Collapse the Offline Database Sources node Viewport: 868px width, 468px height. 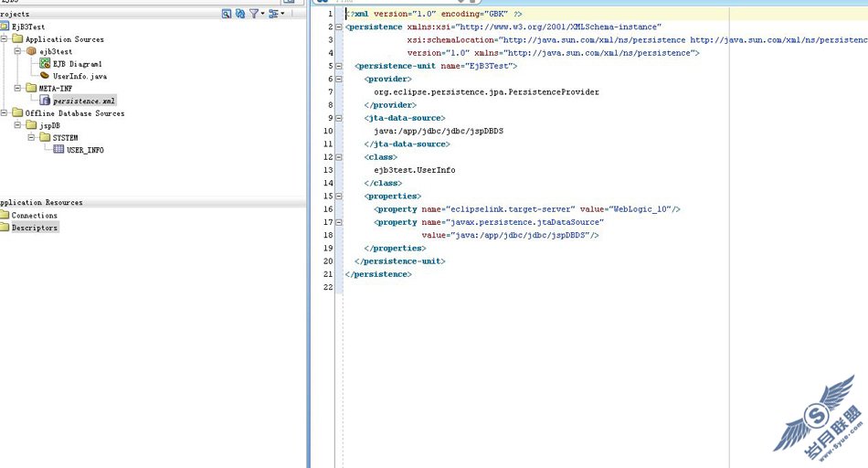point(4,112)
